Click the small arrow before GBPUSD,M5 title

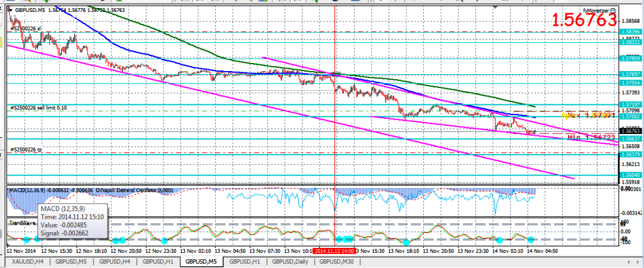pyautogui.click(x=10, y=9)
